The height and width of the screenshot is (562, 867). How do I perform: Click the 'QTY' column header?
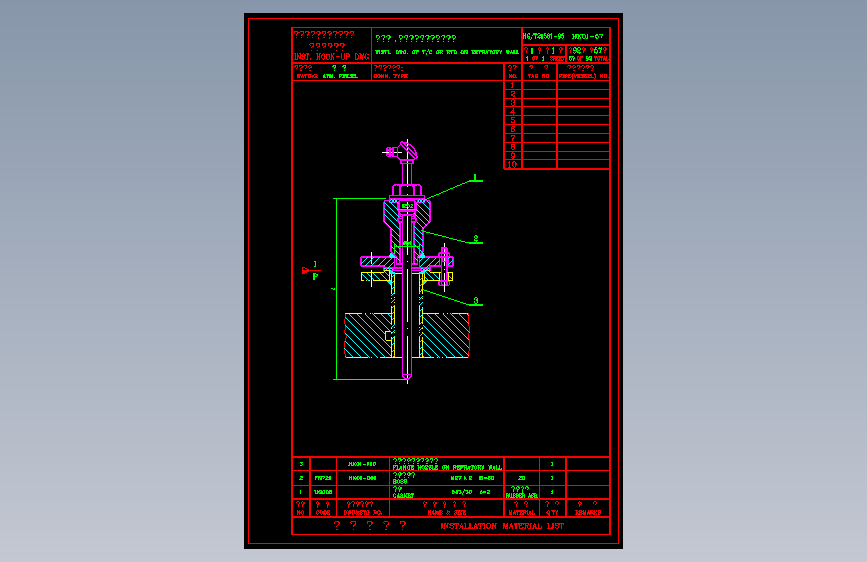[x=552, y=513]
